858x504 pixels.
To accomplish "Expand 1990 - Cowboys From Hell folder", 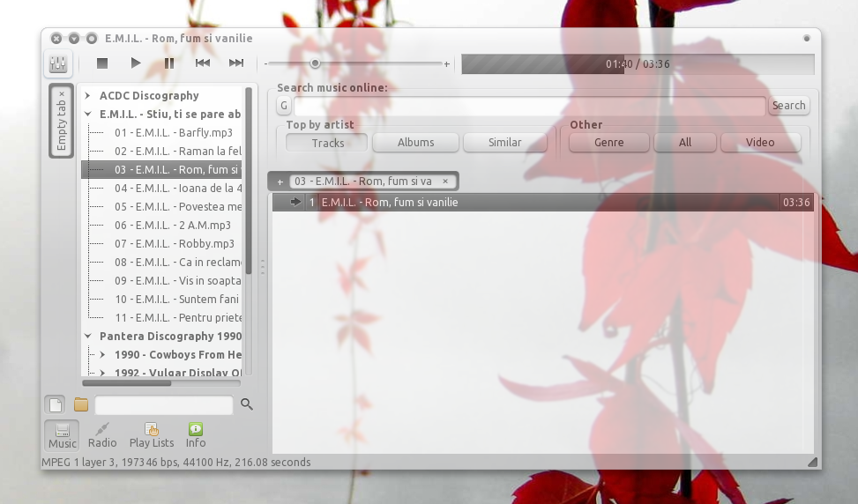I will pyautogui.click(x=102, y=355).
